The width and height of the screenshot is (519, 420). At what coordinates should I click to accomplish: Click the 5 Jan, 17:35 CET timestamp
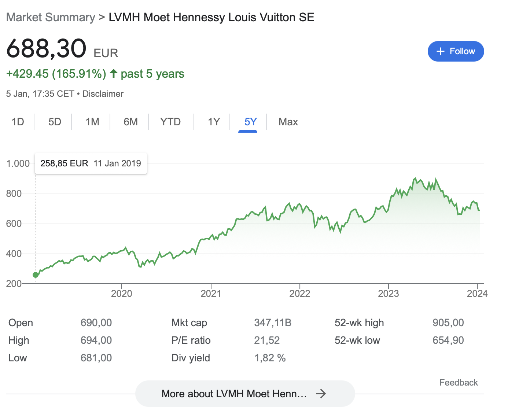coord(40,94)
